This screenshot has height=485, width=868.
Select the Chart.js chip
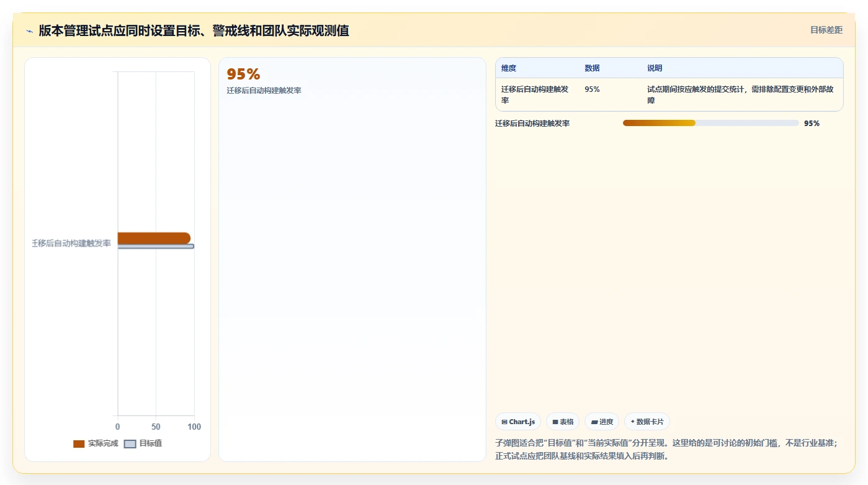coord(518,422)
